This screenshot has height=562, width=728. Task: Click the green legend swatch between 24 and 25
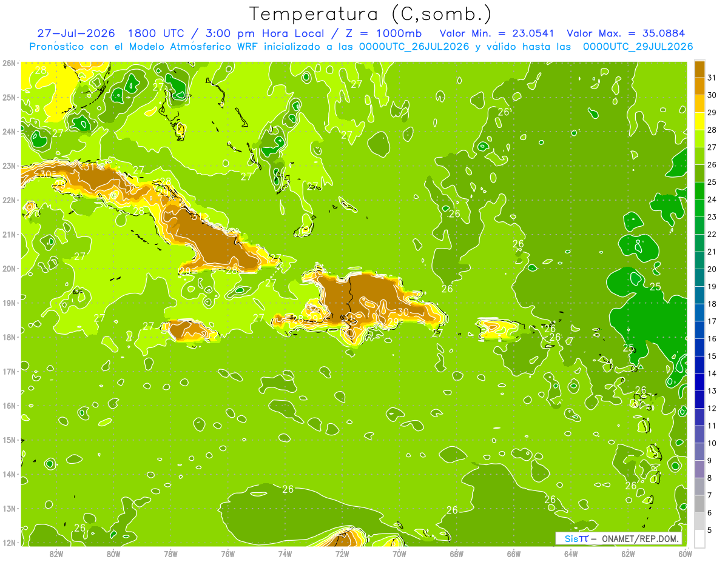[699, 191]
